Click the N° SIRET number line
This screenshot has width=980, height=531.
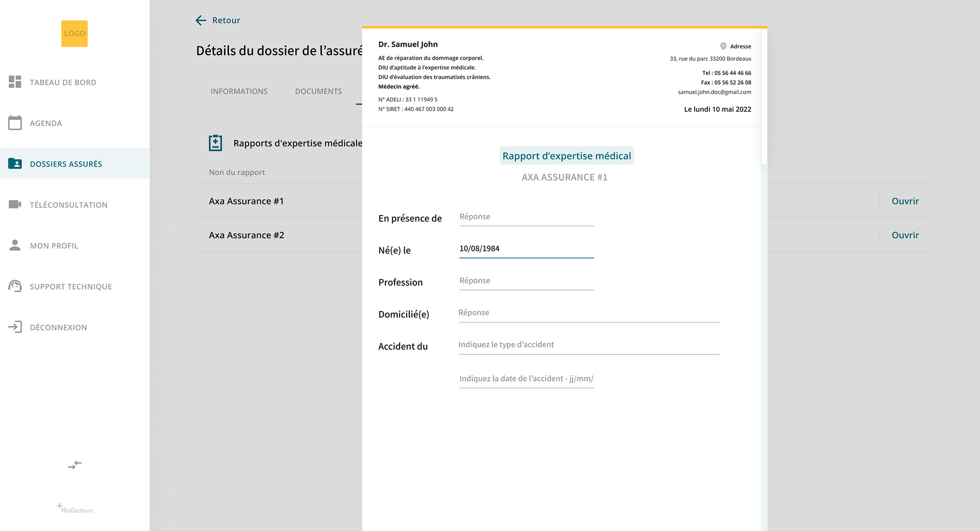[x=416, y=109]
